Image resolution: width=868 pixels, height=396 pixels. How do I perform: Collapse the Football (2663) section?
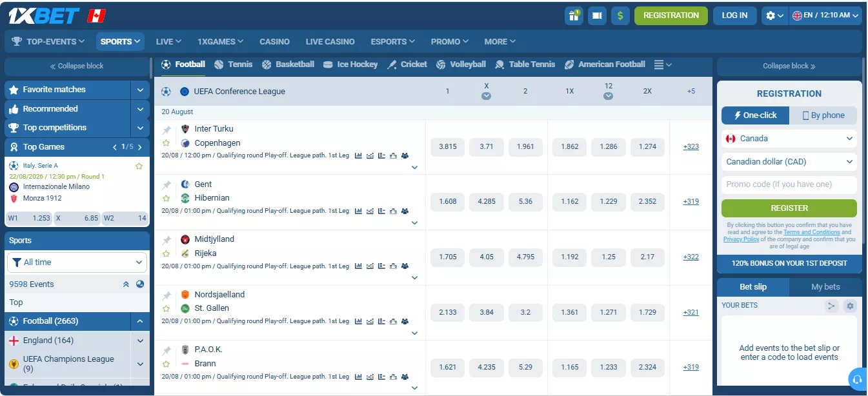[x=140, y=321]
